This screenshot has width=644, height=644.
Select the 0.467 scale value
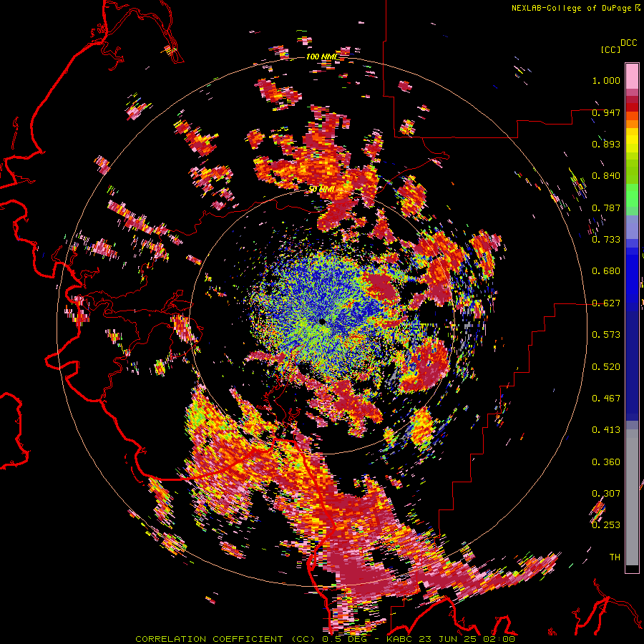606,399
